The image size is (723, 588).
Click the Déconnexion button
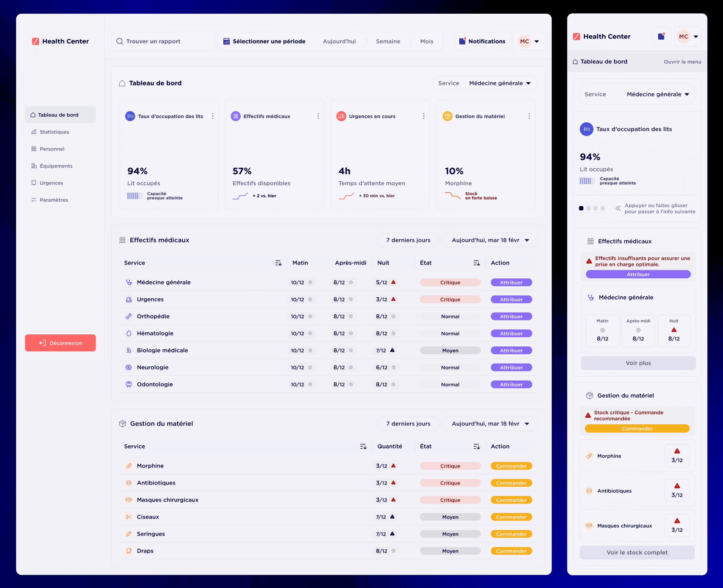[x=60, y=343]
